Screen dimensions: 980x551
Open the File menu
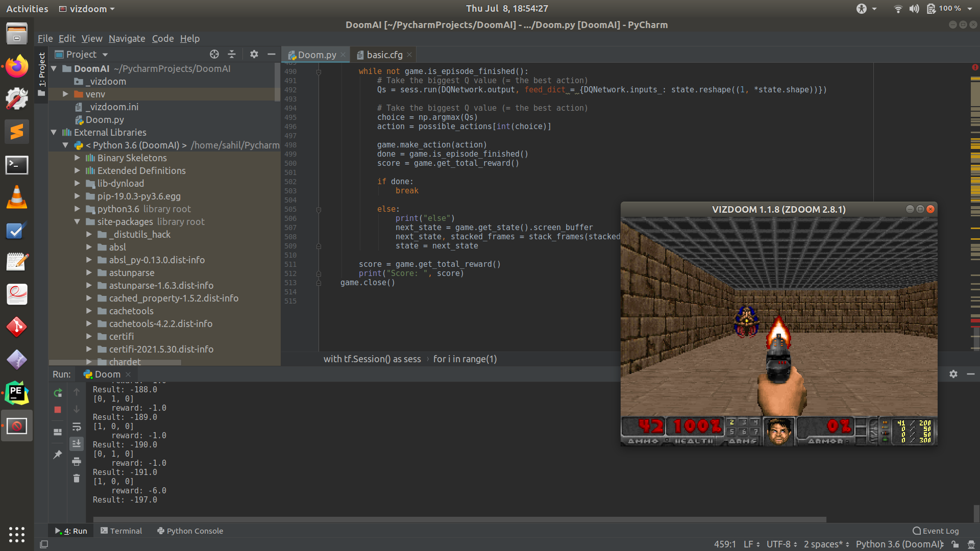point(45,38)
